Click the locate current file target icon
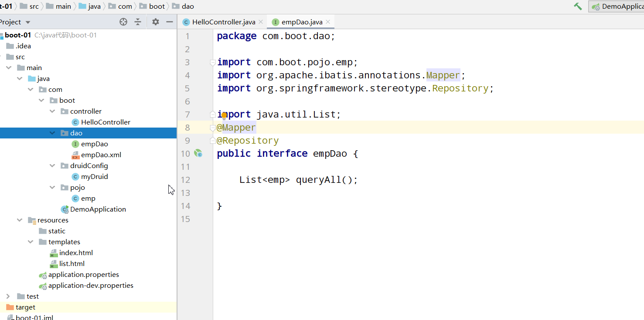Screen dimensions: 644x320 coord(123,22)
